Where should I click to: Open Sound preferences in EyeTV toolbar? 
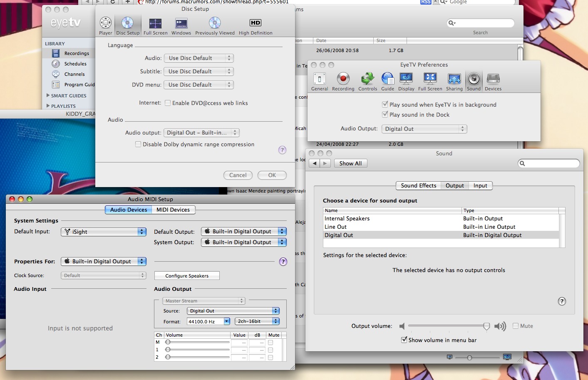pos(474,82)
